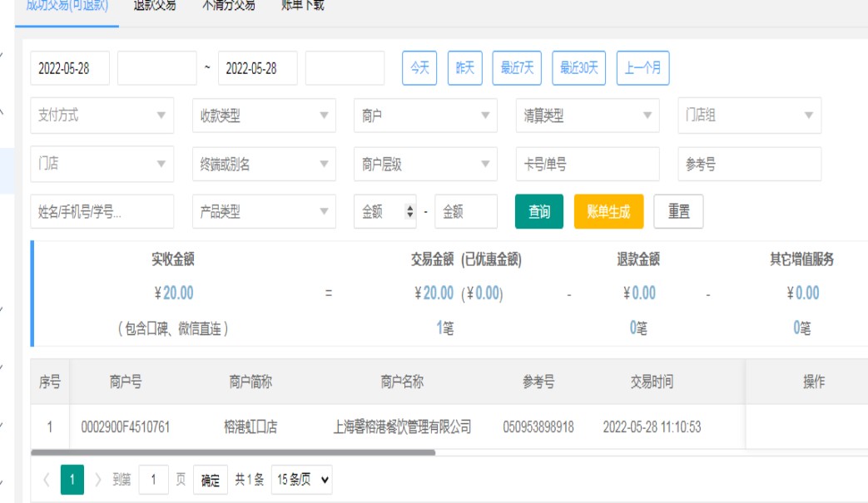Open the 门店组 dropdown arrow
Viewport: 868px width, 503px height.
[x=807, y=116]
